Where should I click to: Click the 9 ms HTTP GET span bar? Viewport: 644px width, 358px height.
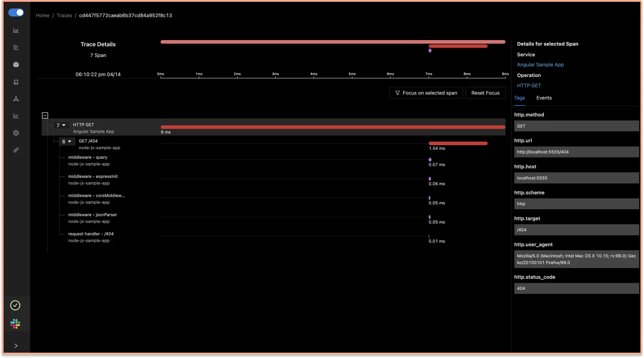tap(333, 127)
